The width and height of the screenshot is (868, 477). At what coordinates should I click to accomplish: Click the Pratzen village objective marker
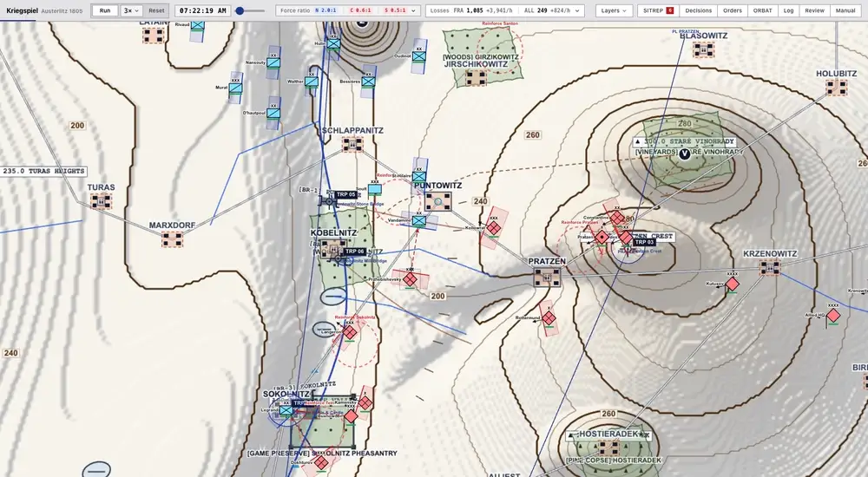[547, 277]
